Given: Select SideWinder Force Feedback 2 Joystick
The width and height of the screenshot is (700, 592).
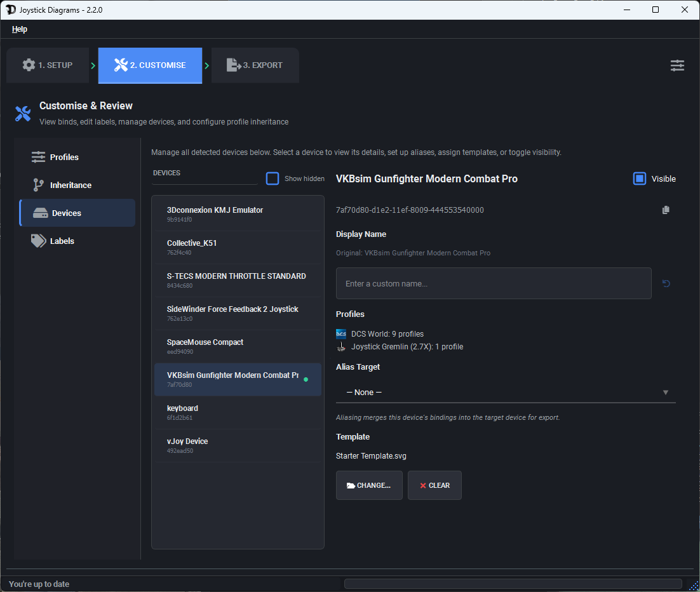Looking at the screenshot, I should [x=238, y=313].
